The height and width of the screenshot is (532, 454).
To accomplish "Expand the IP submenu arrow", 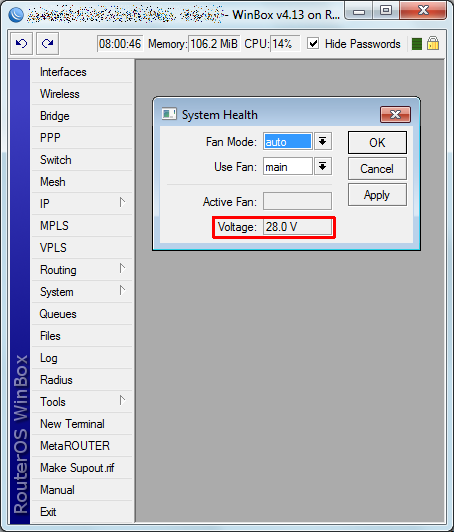I will click(x=122, y=203).
